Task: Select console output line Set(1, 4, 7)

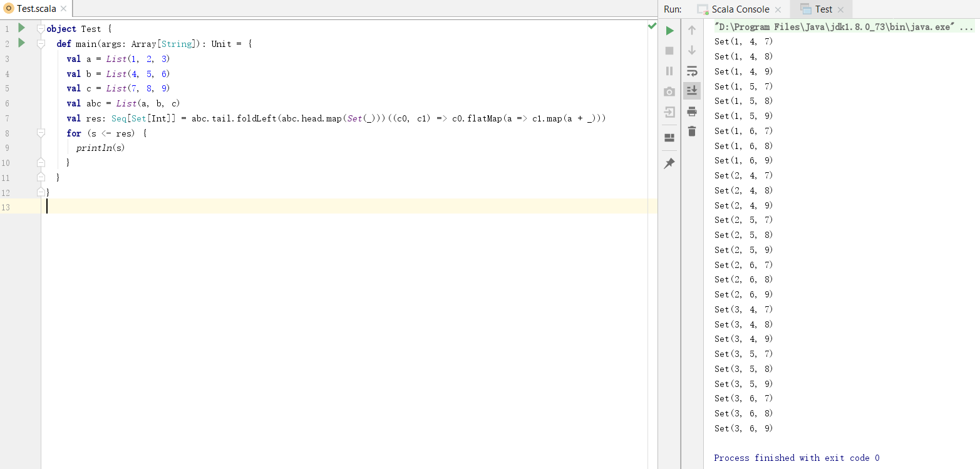Action: click(743, 41)
